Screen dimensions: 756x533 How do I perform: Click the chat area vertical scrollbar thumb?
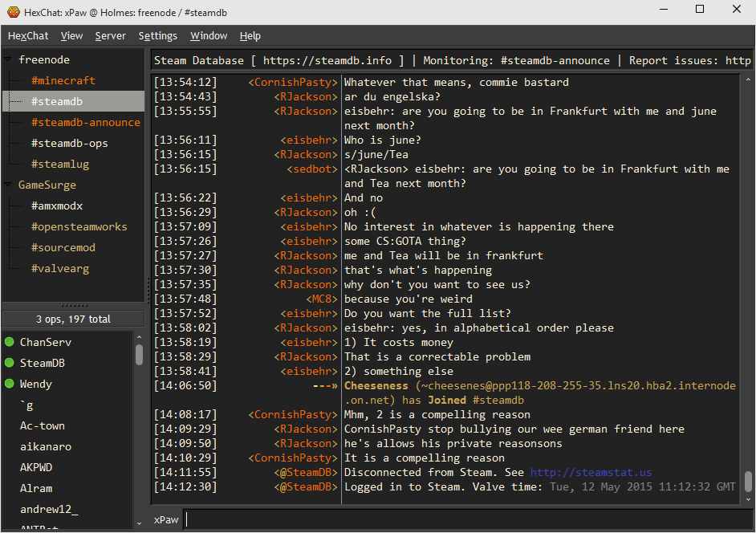click(x=748, y=481)
